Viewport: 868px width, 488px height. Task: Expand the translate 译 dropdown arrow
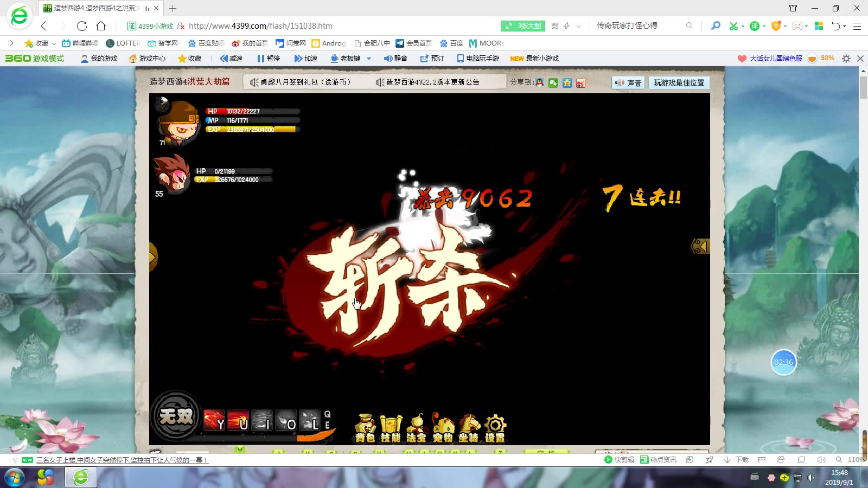pyautogui.click(x=764, y=26)
